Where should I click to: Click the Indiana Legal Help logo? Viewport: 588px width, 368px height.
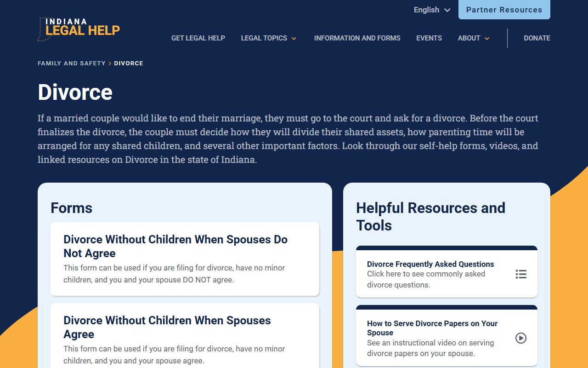click(79, 29)
